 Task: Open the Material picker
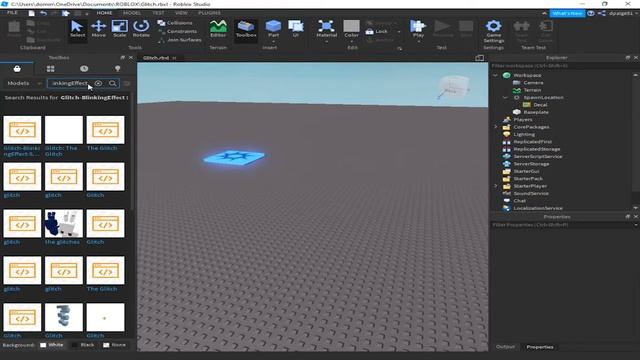[326, 30]
